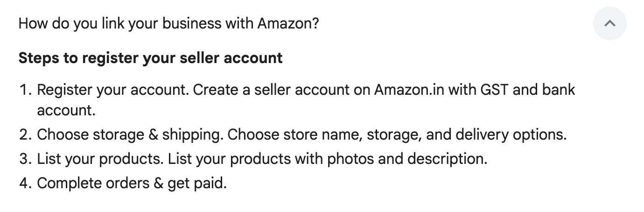644x212 pixels.
Task: Click the word 'account.' on the wrapped second line
Action: pos(66,111)
